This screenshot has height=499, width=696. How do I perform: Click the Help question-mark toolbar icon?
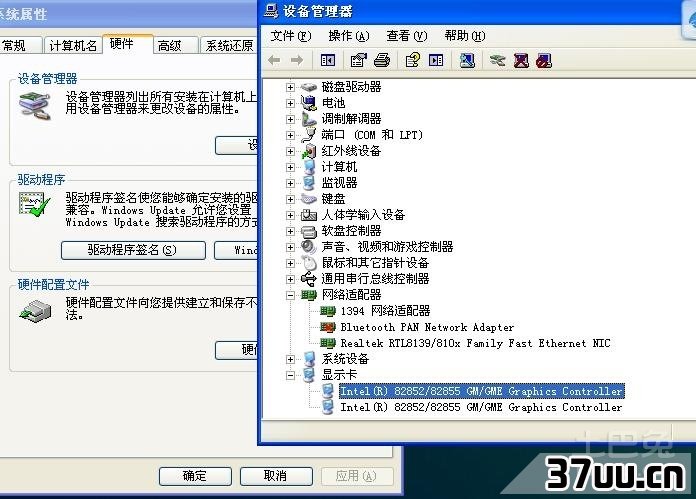[x=412, y=60]
